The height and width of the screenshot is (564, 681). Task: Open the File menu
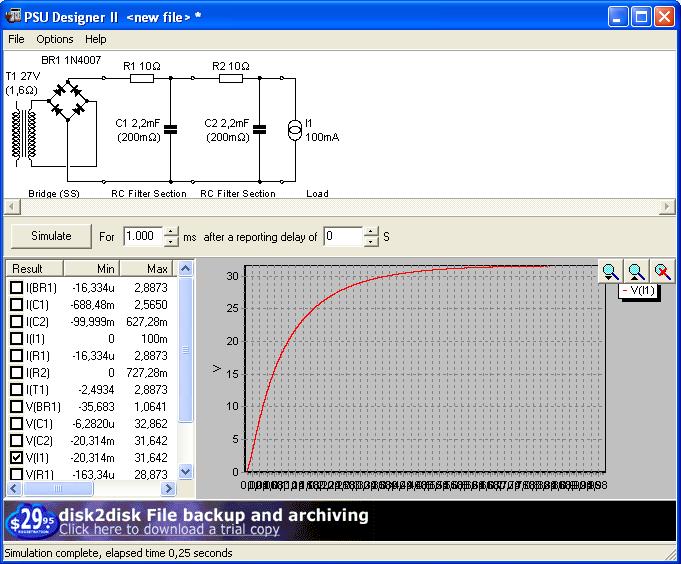tap(16, 39)
